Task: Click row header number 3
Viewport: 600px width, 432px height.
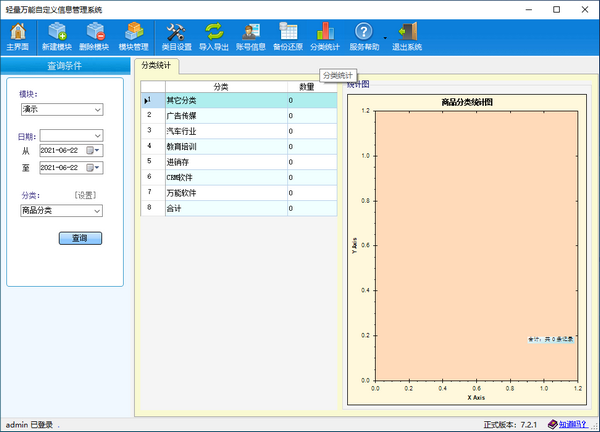Action: pos(153,131)
